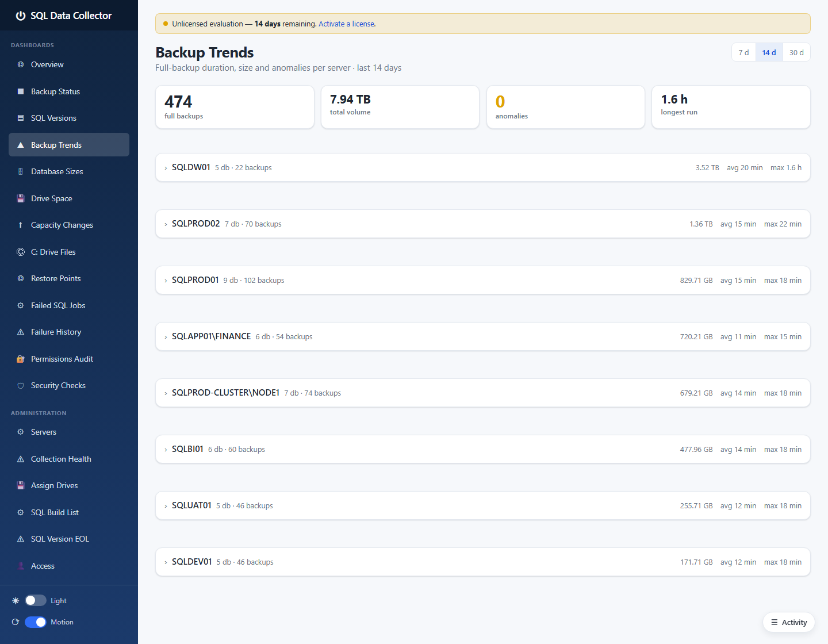Expand the SQLBI01 server row
The height and width of the screenshot is (644, 828).
coord(483,449)
